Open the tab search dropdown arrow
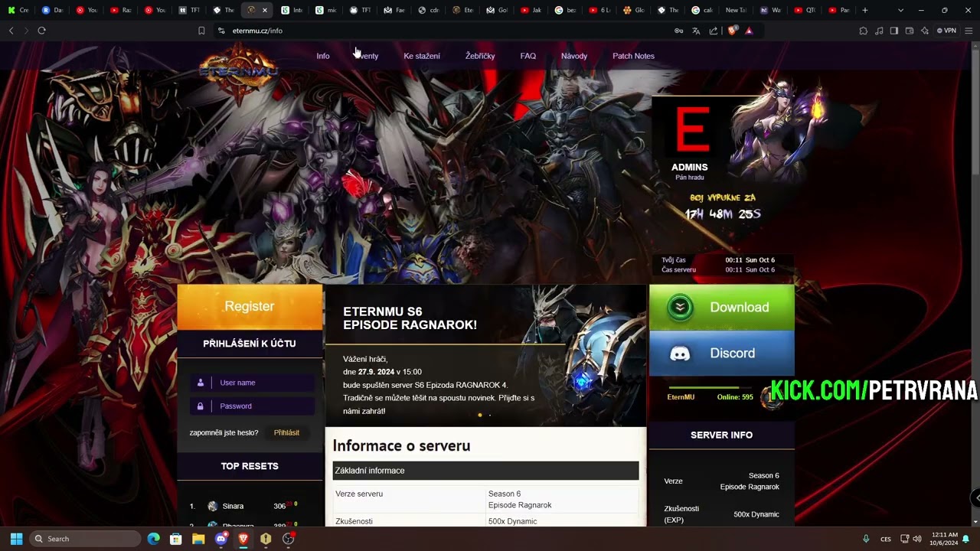 pyautogui.click(x=900, y=10)
